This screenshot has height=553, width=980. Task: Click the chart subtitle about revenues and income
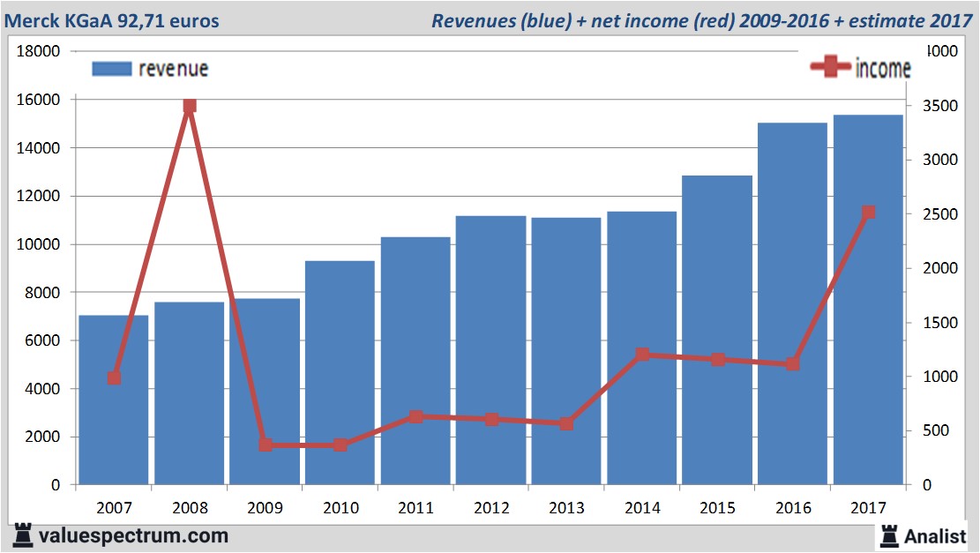tap(701, 19)
